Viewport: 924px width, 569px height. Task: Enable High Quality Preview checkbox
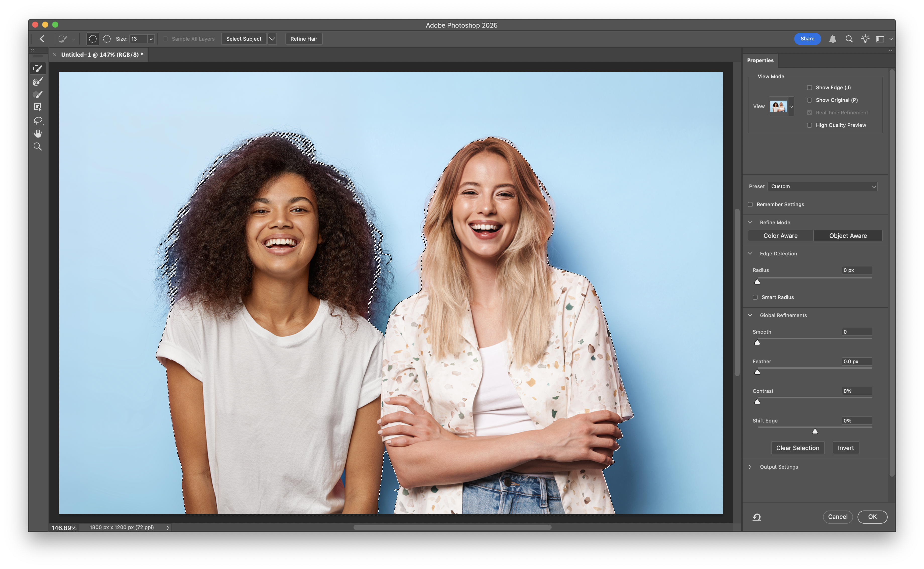(x=809, y=125)
